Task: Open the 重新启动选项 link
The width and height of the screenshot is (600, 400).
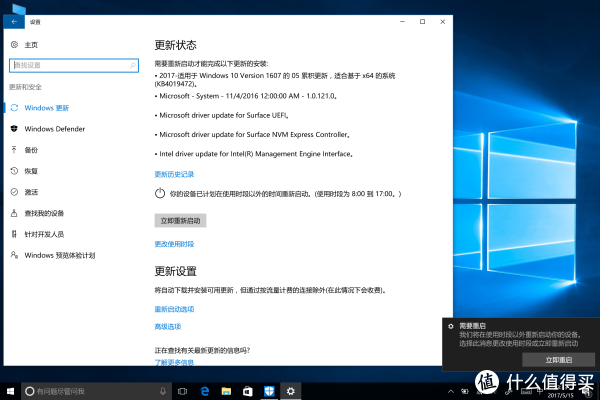Action: click(x=174, y=309)
